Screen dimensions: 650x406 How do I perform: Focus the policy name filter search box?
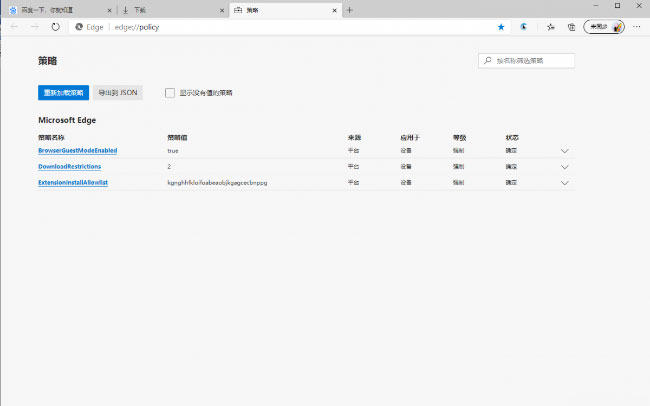click(x=526, y=61)
